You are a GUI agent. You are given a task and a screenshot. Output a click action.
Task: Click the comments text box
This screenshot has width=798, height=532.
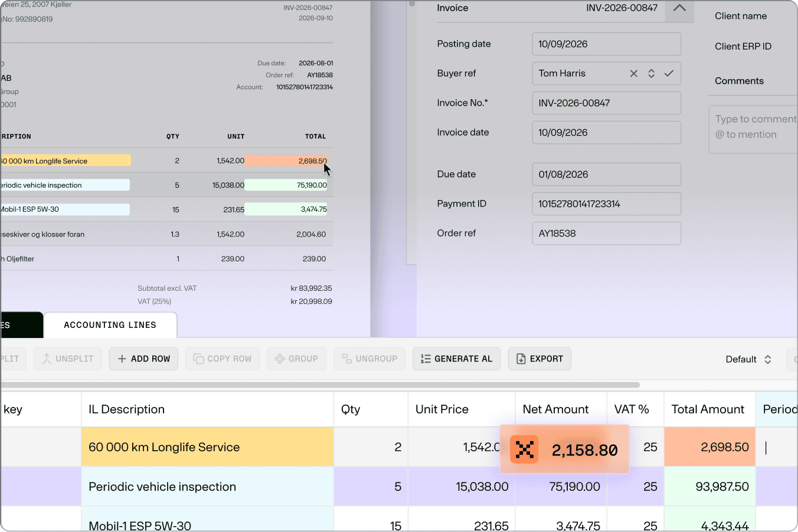coord(753,129)
